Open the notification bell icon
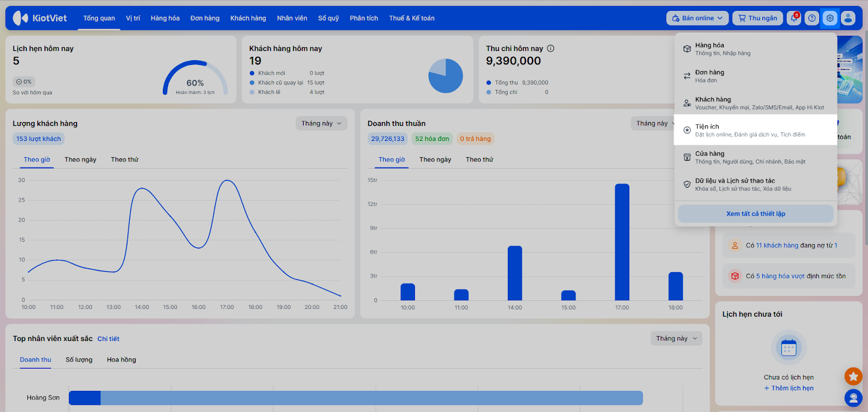Screen dimensions: 868x412 click(794, 18)
